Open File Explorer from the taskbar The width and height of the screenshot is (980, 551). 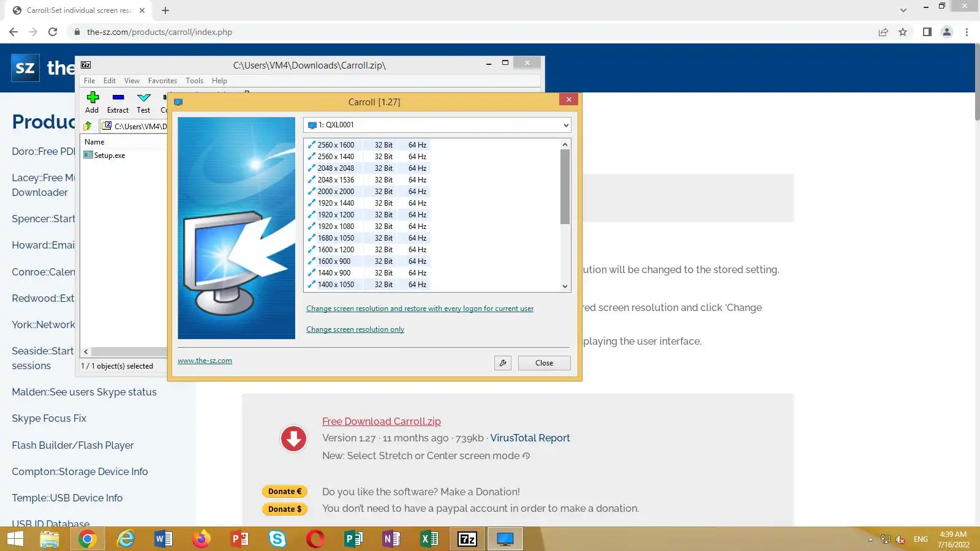click(x=49, y=539)
